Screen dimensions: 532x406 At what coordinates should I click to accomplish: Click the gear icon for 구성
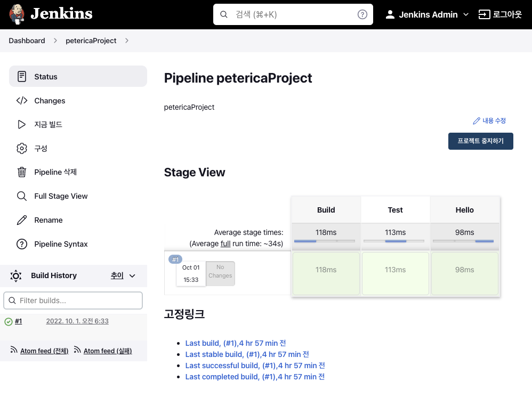click(22, 148)
